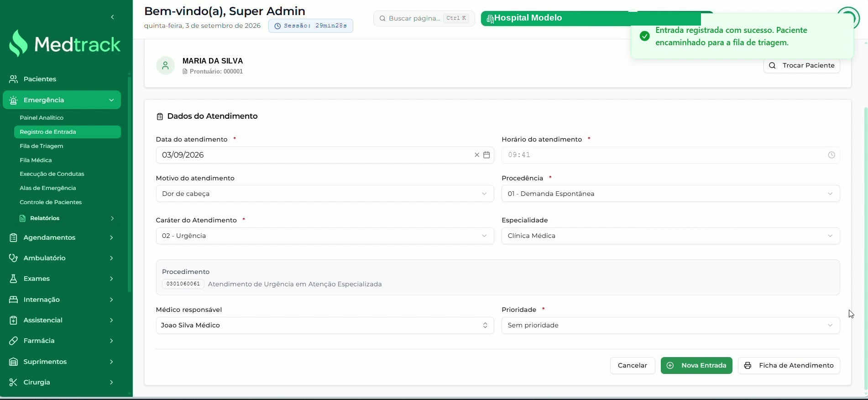Viewport: 868px width, 400px height.
Task: Open the Especialidade dropdown
Action: [x=670, y=236]
